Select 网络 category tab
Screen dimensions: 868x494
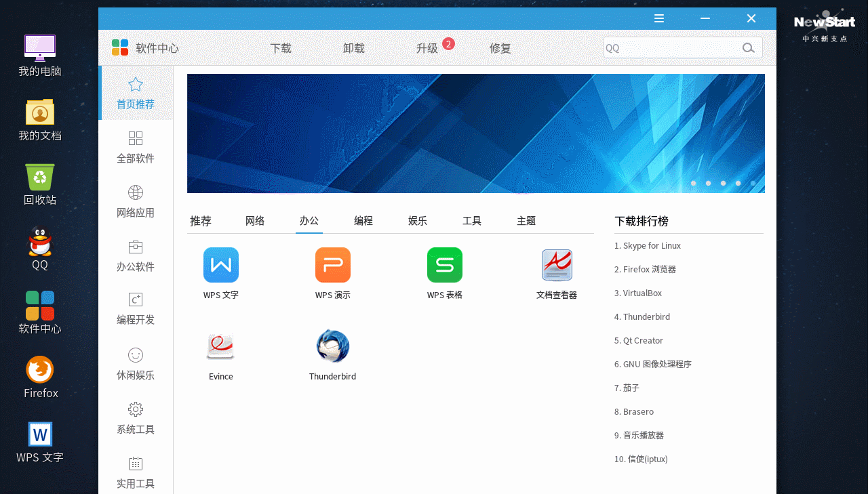click(255, 221)
